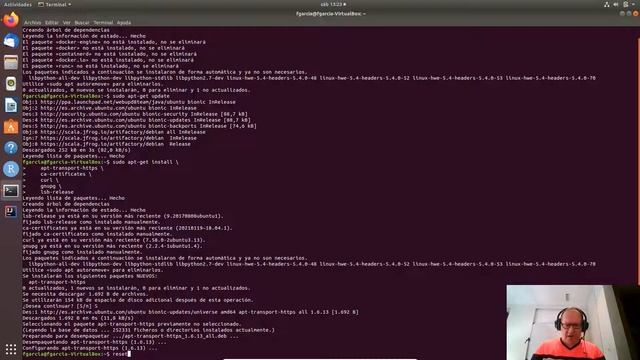Open the Editar menu
The height and width of the screenshot is (360, 640).
coord(52,22)
